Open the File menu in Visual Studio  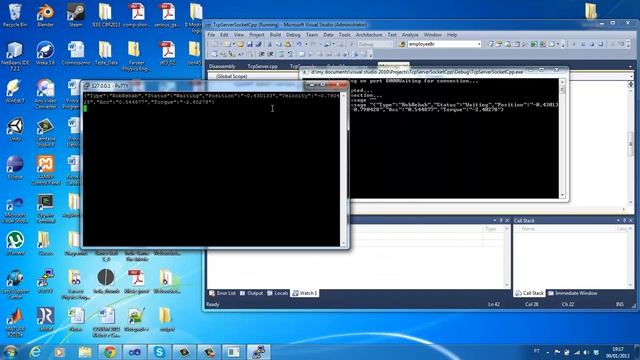(x=211, y=35)
